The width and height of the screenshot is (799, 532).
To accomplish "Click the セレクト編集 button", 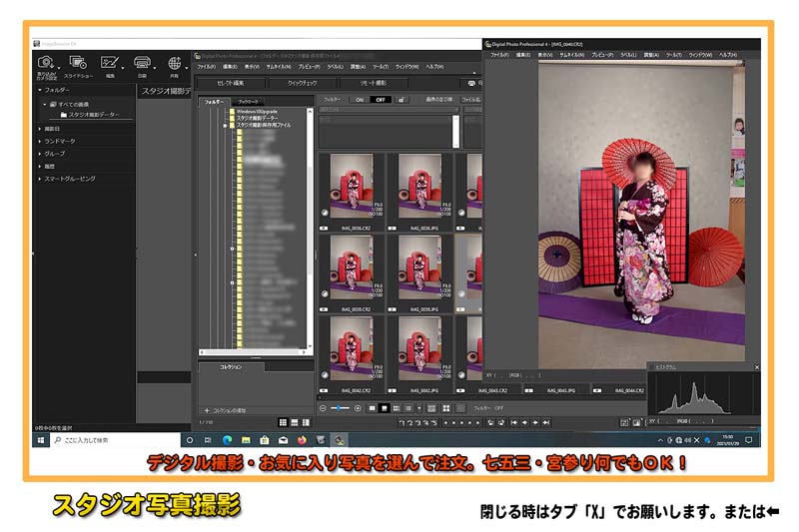I will click(x=231, y=83).
